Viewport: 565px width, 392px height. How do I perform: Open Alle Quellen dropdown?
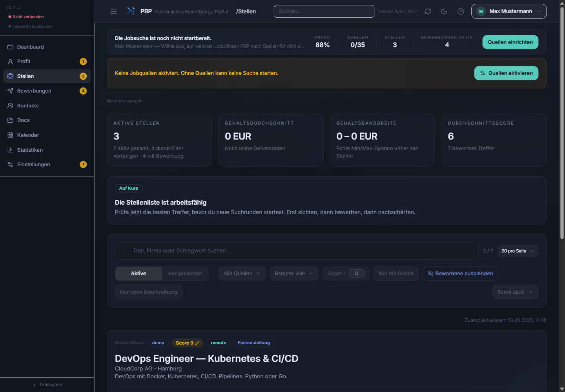[242, 274]
